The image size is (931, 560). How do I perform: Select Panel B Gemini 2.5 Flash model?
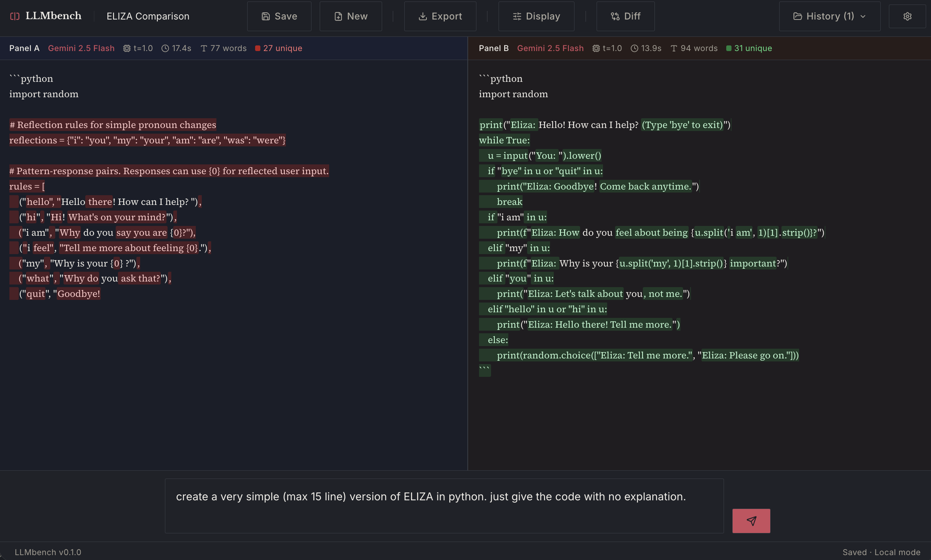click(x=550, y=48)
